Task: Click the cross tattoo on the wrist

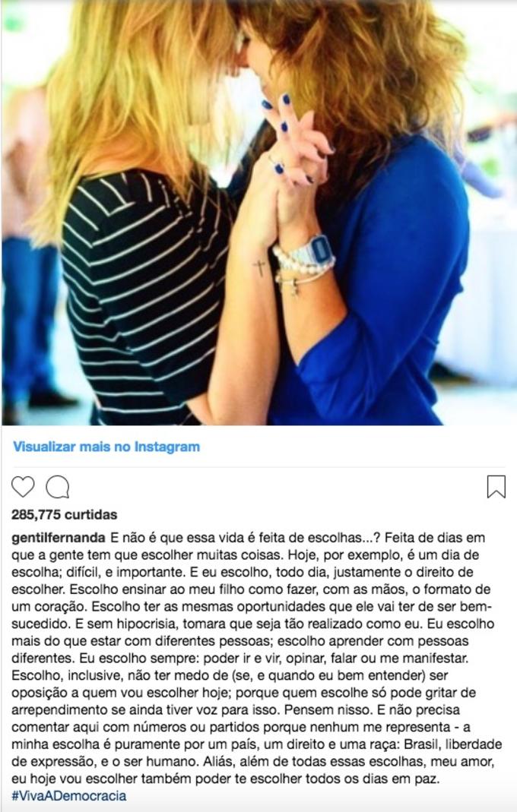Action: pyautogui.click(x=258, y=267)
